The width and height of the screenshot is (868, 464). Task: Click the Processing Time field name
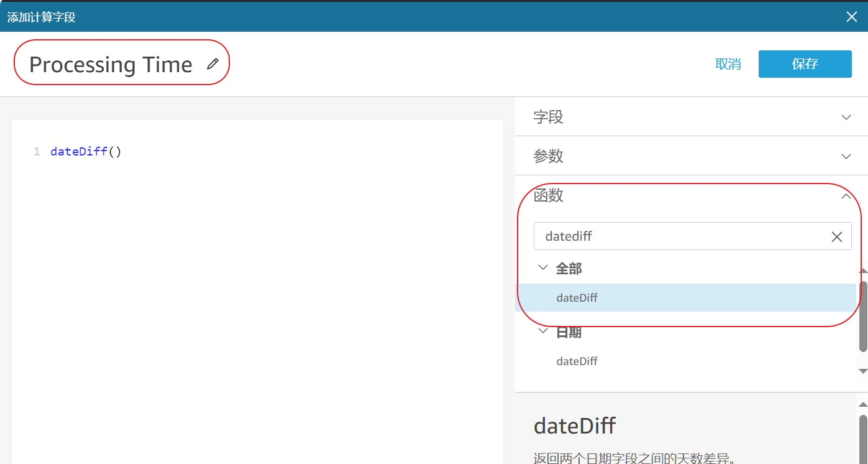[111, 65]
